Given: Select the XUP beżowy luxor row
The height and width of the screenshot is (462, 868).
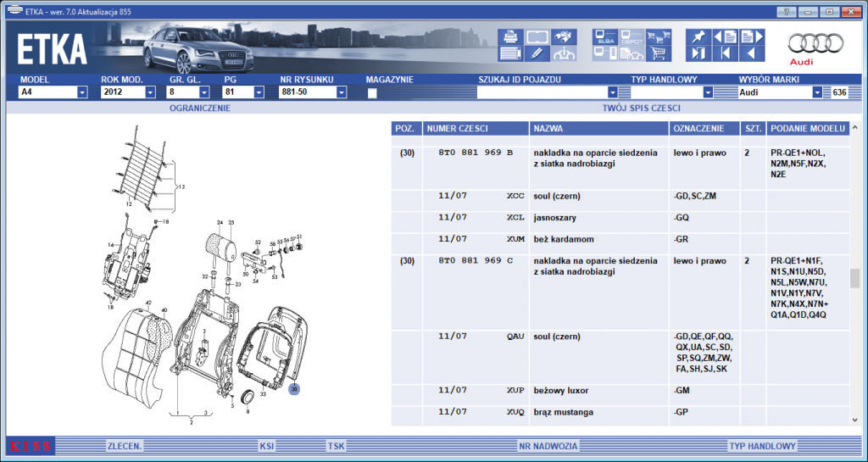Looking at the screenshot, I should [620, 395].
